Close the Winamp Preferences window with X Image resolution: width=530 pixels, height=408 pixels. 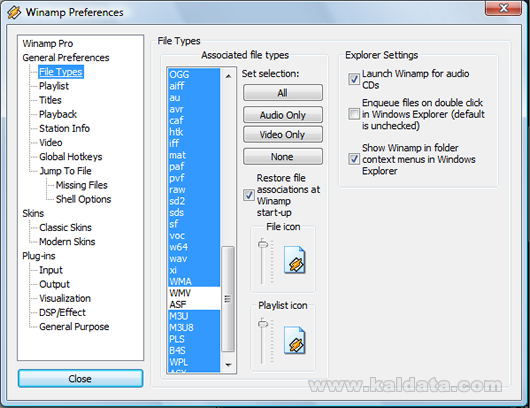click(x=503, y=7)
